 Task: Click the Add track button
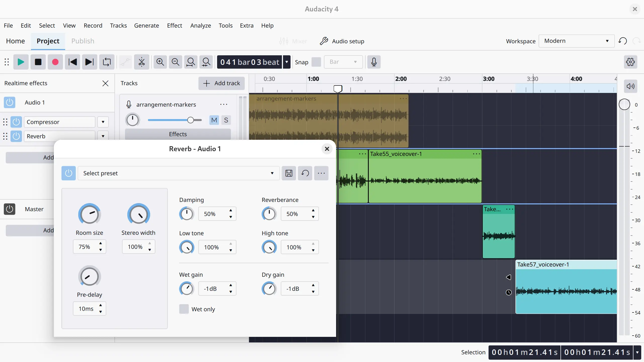click(222, 83)
